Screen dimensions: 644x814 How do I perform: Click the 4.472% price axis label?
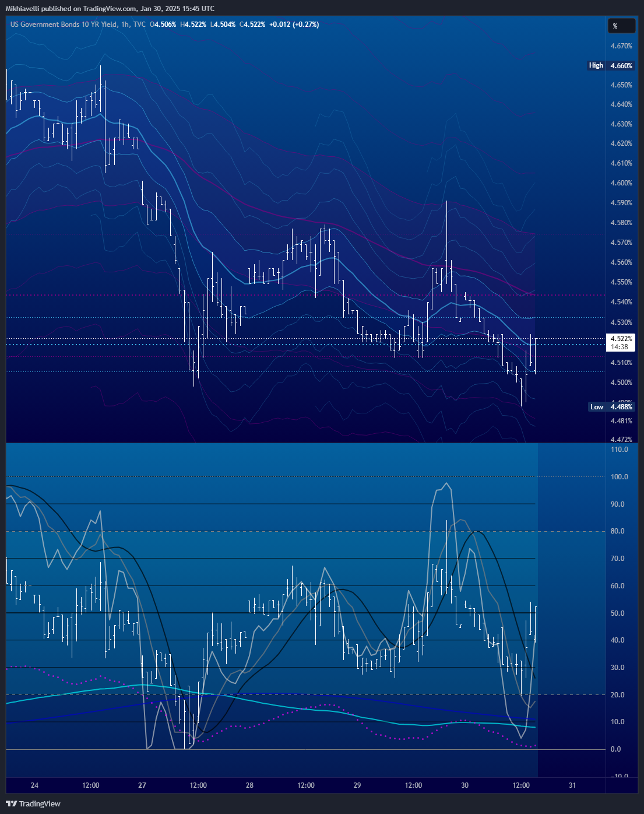coord(621,439)
